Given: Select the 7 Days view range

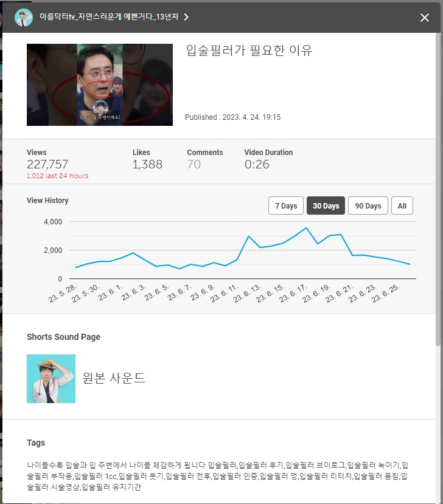Looking at the screenshot, I should 286,205.
